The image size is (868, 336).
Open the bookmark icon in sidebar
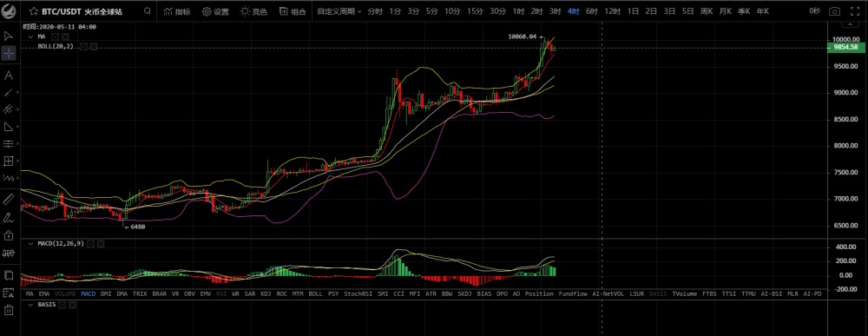(x=9, y=275)
